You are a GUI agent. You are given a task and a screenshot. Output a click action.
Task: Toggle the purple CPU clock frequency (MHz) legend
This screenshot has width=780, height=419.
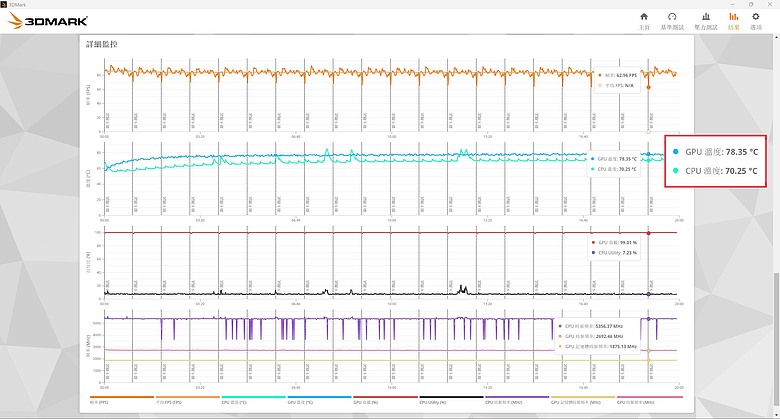(517, 400)
